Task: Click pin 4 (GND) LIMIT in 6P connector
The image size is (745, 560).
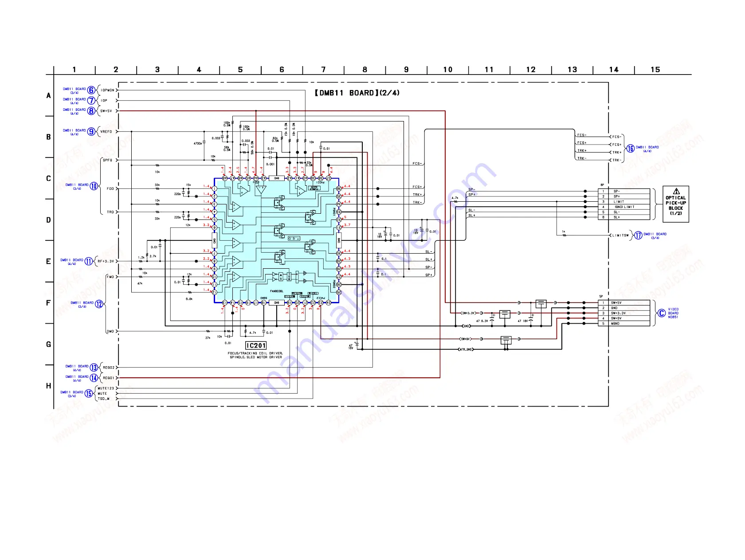Action: [x=624, y=207]
